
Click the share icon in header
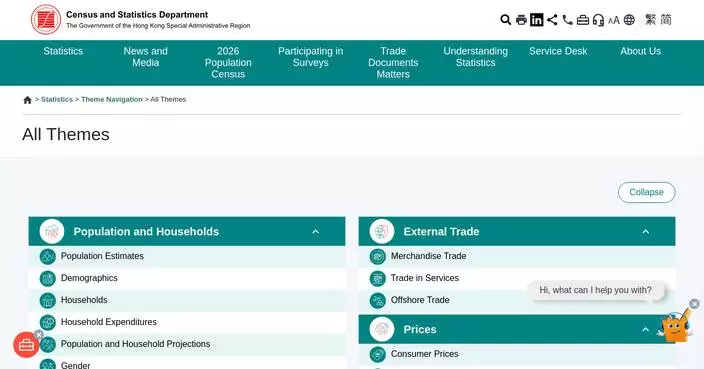tap(552, 20)
